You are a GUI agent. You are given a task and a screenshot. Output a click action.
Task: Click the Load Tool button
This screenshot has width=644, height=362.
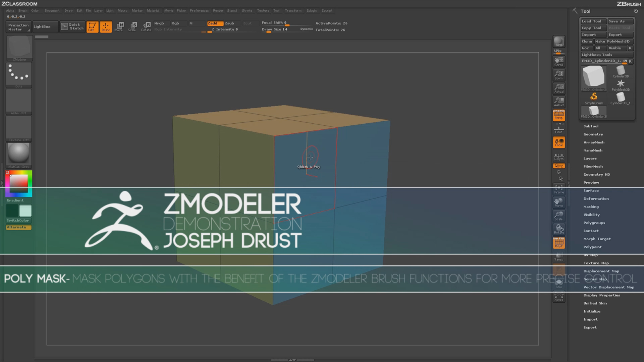(x=591, y=21)
